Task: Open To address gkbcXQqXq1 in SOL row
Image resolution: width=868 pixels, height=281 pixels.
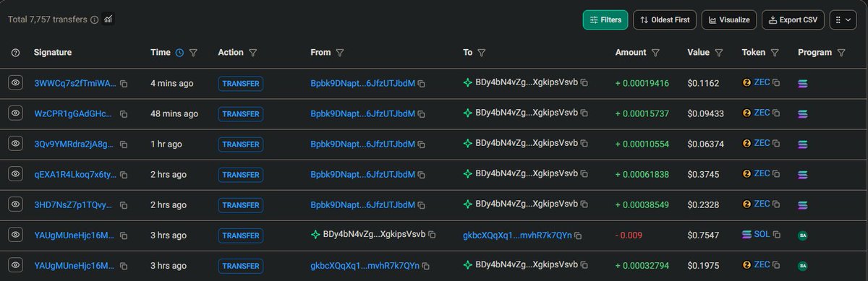Action: pyautogui.click(x=517, y=235)
